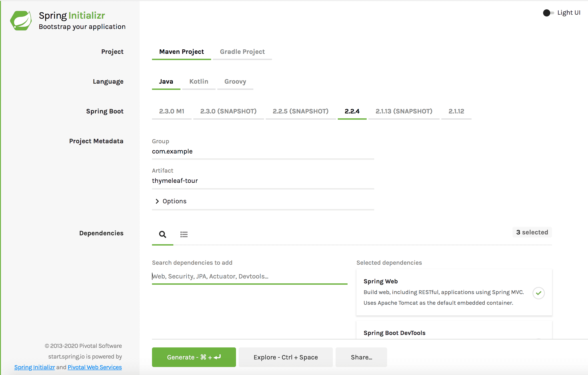This screenshot has width=588, height=375.
Task: Click the Generate button
Action: pos(194,357)
